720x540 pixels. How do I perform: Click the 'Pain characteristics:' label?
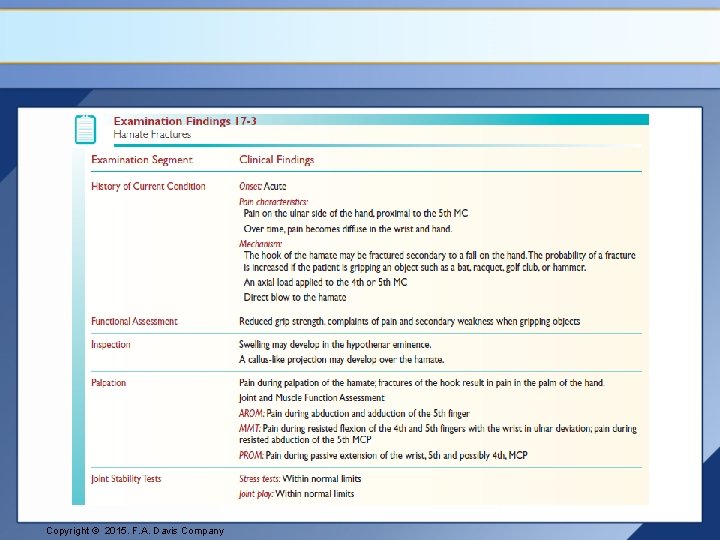pyautogui.click(x=273, y=202)
